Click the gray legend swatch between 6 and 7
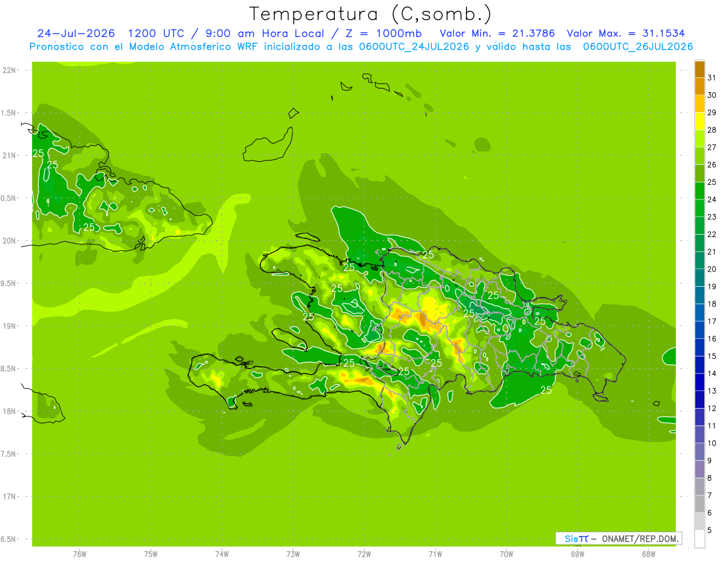728x562 pixels. pos(699,504)
